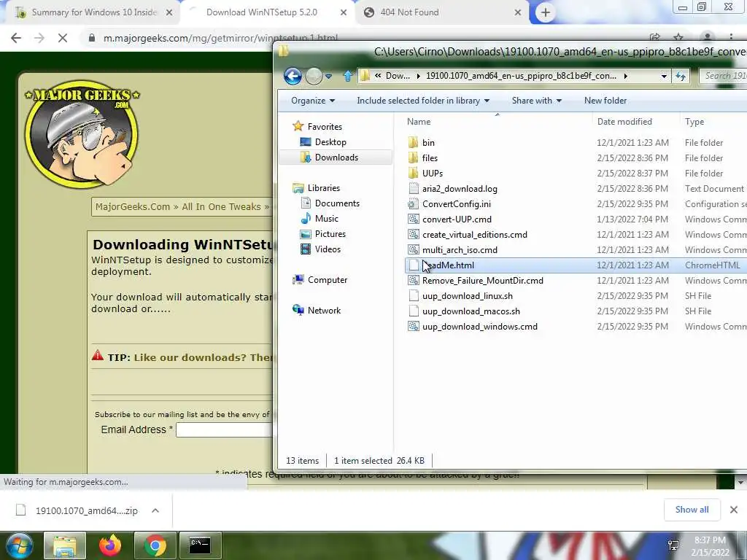Open the Windows Start menu
747x560 pixels.
[18, 545]
